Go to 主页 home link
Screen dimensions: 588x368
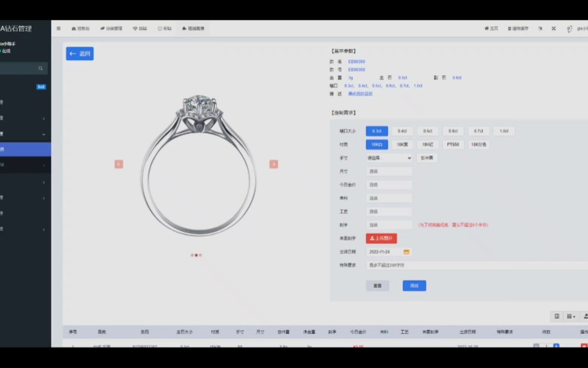click(491, 29)
